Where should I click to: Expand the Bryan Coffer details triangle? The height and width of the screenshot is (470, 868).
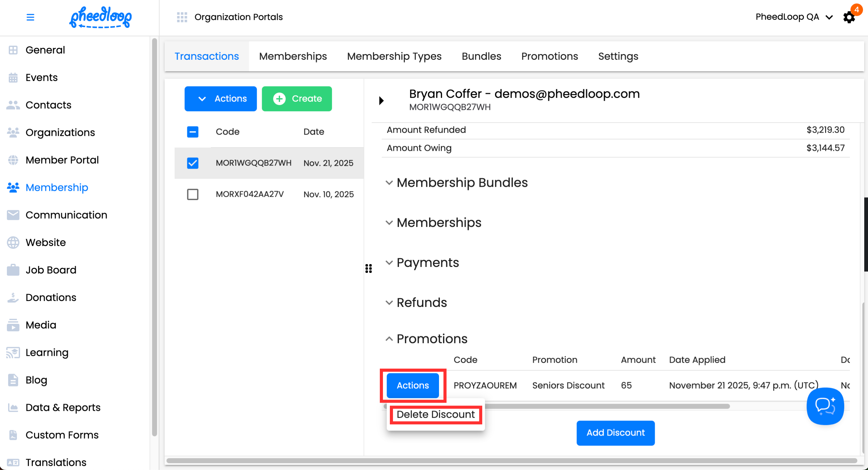(381, 100)
